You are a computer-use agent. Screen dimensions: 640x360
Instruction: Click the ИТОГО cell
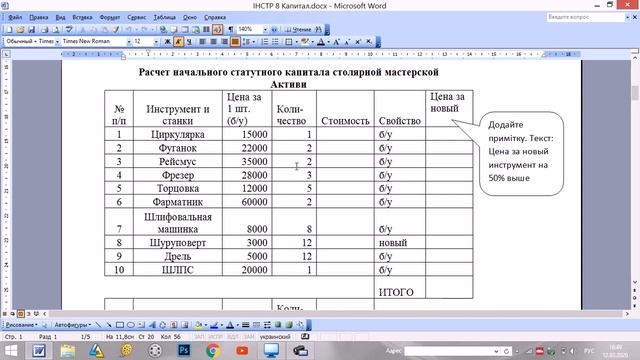[x=400, y=288]
